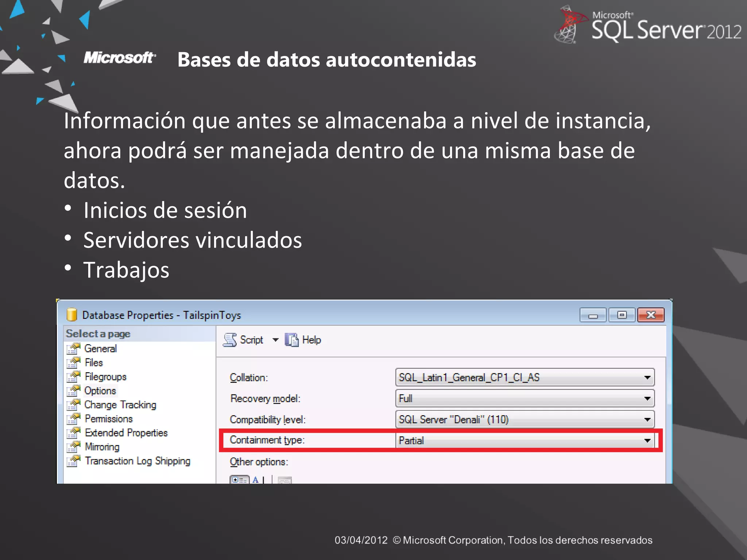Click the database cylinder icon in title bar

(72, 315)
